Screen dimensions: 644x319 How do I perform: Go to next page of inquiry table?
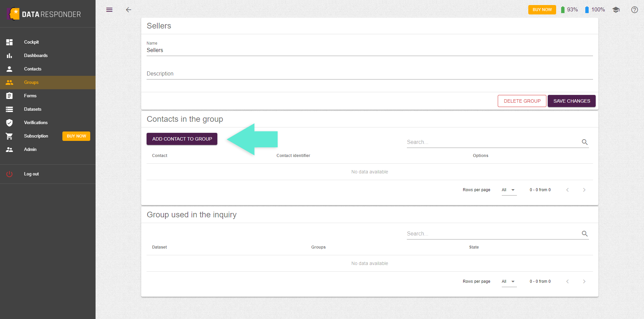click(584, 281)
